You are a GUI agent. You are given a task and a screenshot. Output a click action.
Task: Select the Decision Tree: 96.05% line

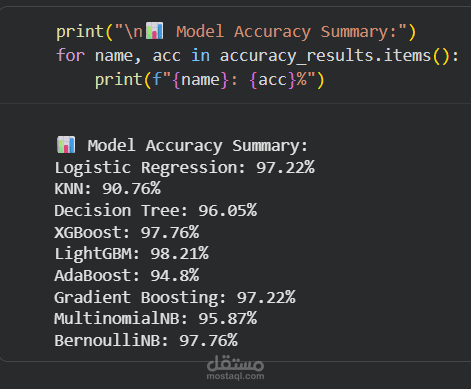pos(156,211)
